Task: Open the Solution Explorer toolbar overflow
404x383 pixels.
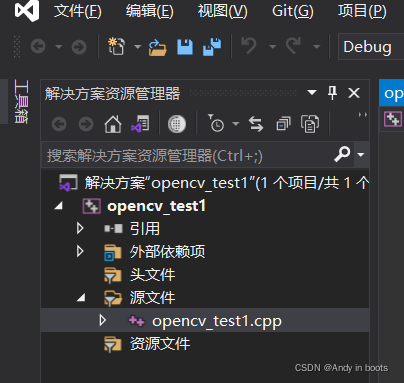Action: coord(363,115)
